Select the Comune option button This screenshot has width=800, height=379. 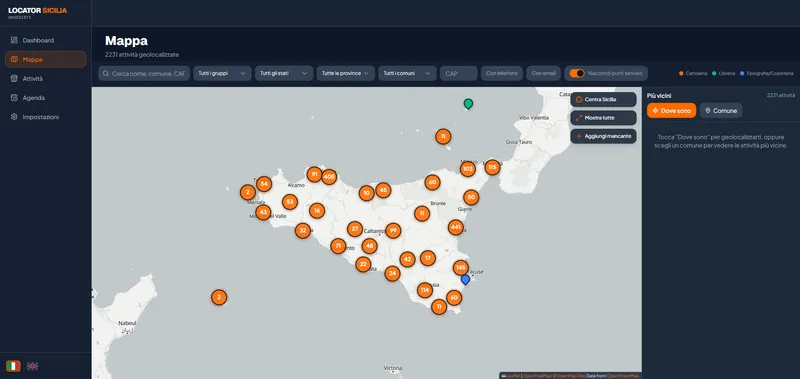click(x=721, y=111)
